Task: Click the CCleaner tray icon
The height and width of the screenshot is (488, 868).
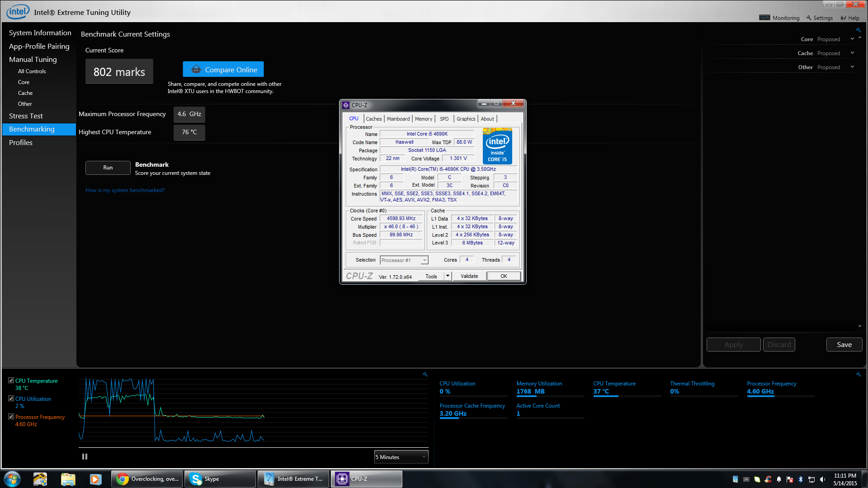Action: (x=768, y=479)
